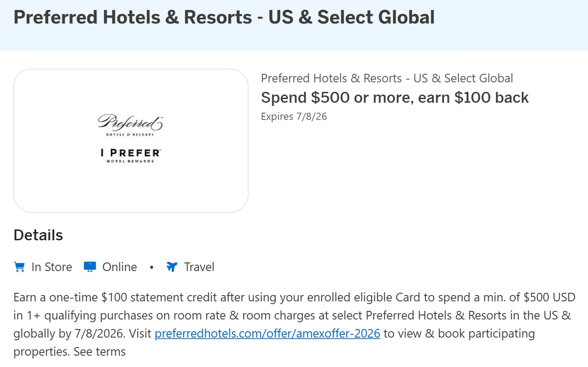The height and width of the screenshot is (367, 588).
Task: Select the Expires 7/8/26 text
Action: 294,116
